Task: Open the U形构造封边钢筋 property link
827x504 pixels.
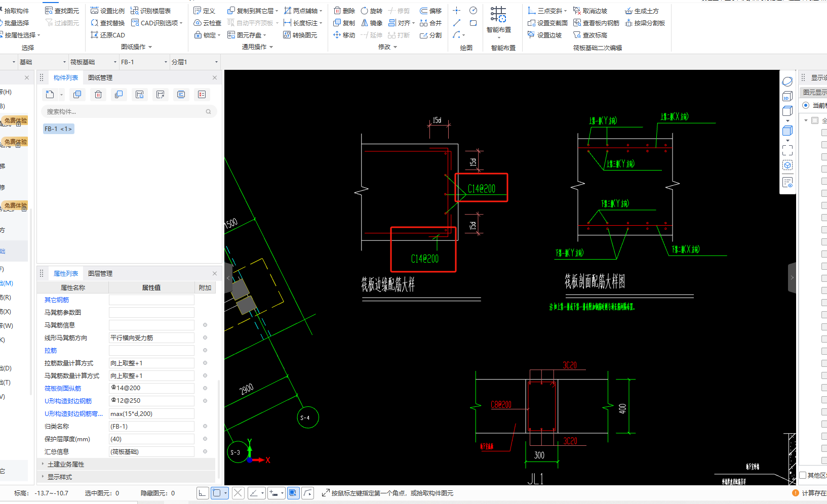Action: (x=68, y=401)
